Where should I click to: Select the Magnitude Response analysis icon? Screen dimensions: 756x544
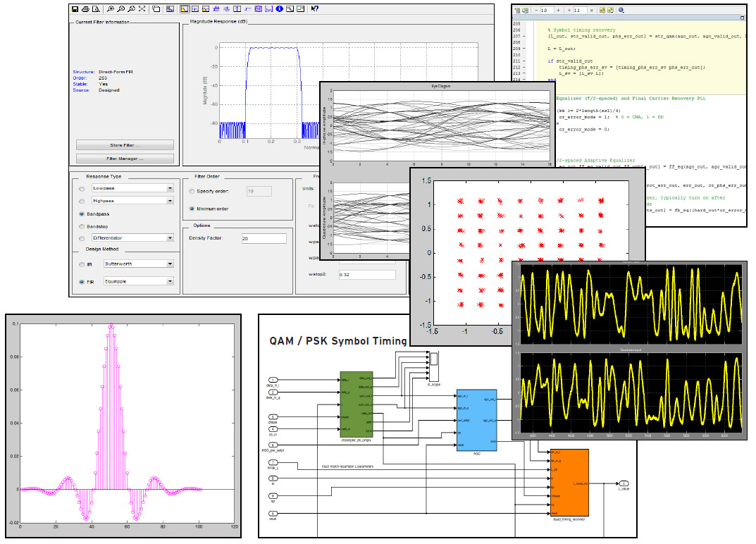pos(184,9)
